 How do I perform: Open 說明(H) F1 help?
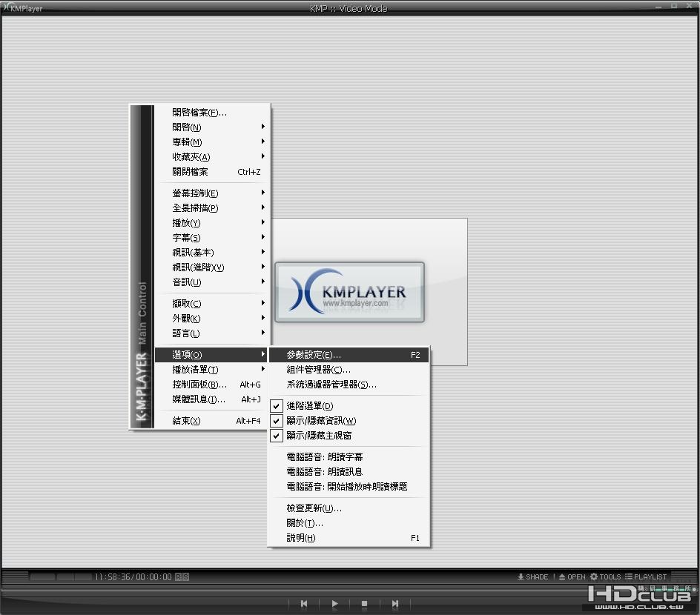point(349,537)
